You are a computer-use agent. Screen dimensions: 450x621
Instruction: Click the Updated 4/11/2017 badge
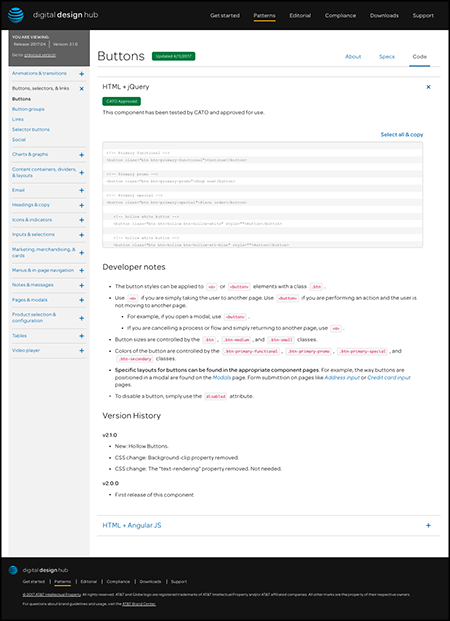[174, 56]
